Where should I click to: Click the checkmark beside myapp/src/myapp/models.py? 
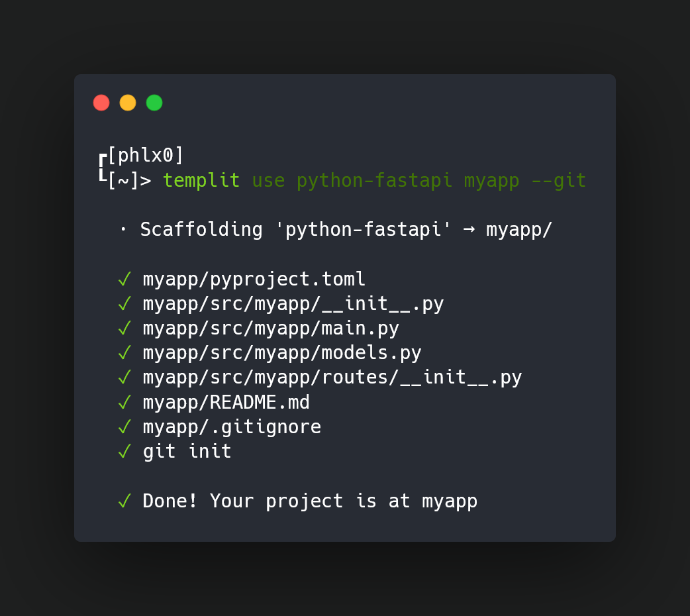[x=124, y=353]
